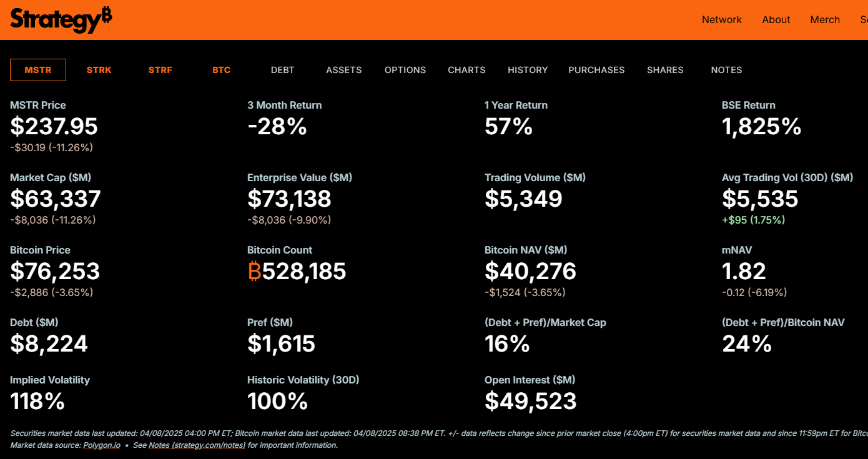Open the STRF tab
868x459 pixels.
[160, 70]
